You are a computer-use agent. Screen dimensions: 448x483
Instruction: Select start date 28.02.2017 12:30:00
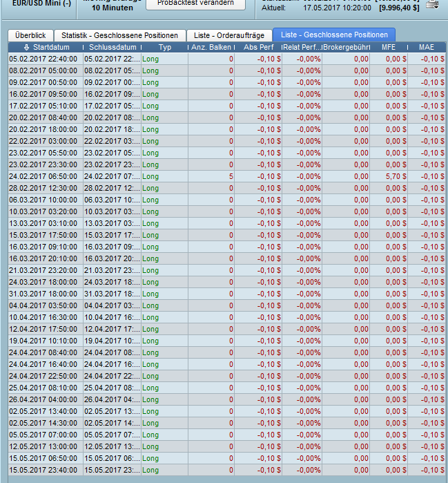43,188
